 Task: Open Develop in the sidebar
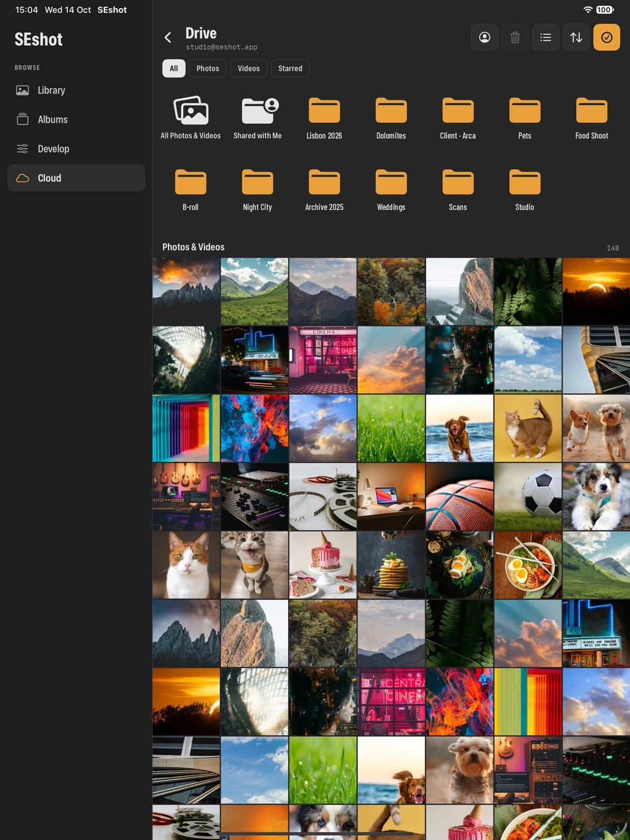tap(76, 149)
